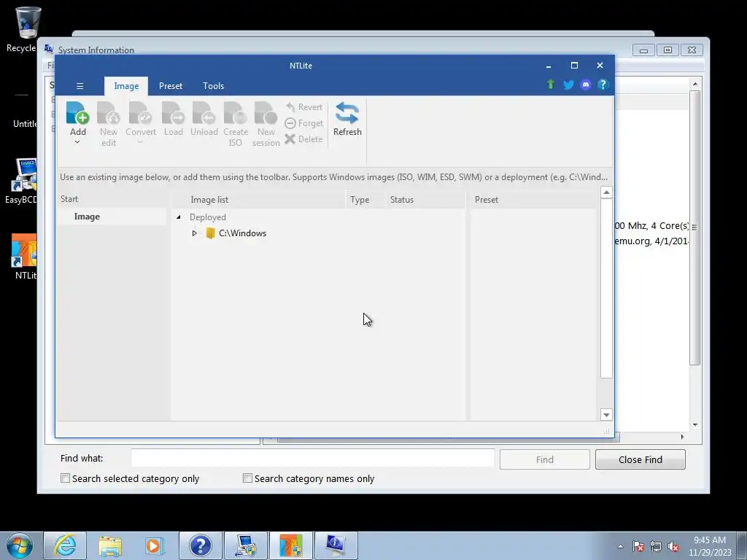This screenshot has height=560, width=747.
Task: Open the Add dropdown arrow
Action: (x=77, y=142)
